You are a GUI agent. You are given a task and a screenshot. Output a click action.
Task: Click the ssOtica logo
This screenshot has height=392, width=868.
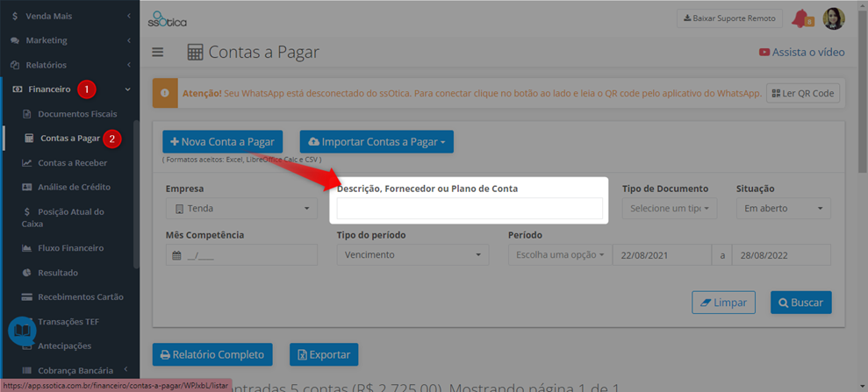point(167,18)
